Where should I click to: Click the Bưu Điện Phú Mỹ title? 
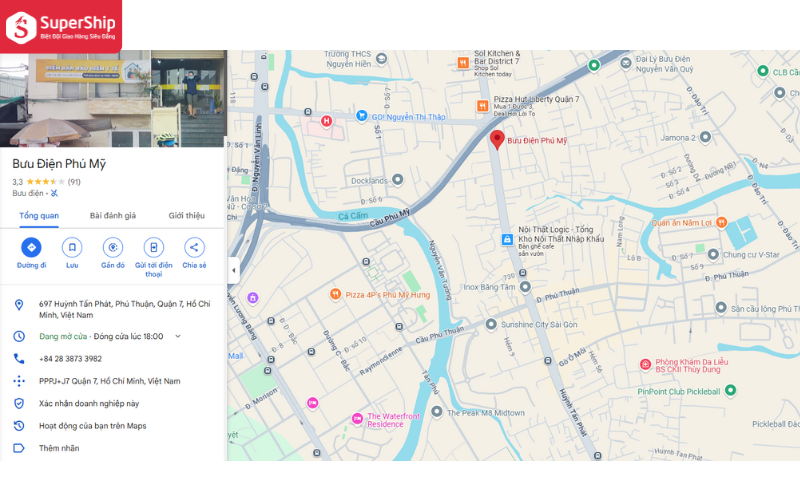(x=59, y=164)
